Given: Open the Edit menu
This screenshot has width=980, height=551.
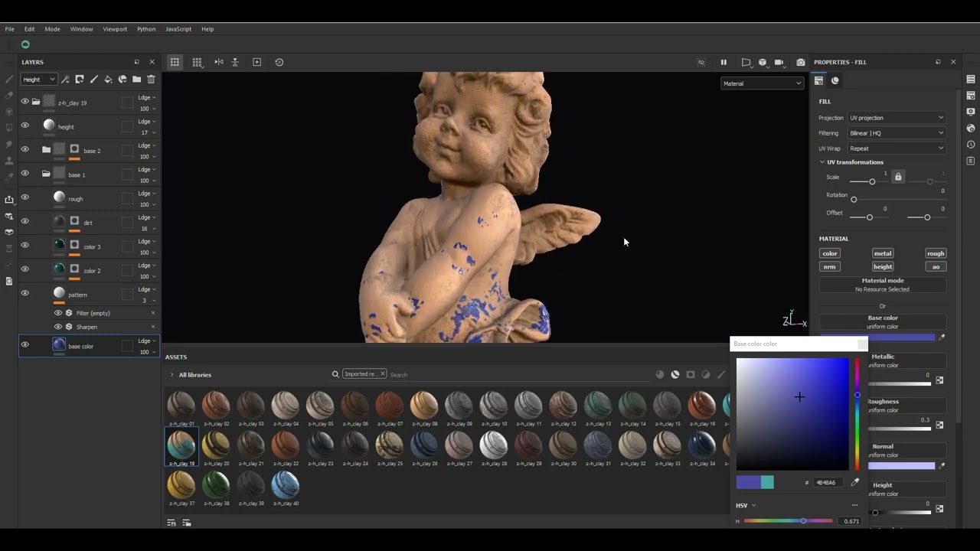Looking at the screenshot, I should 29,29.
